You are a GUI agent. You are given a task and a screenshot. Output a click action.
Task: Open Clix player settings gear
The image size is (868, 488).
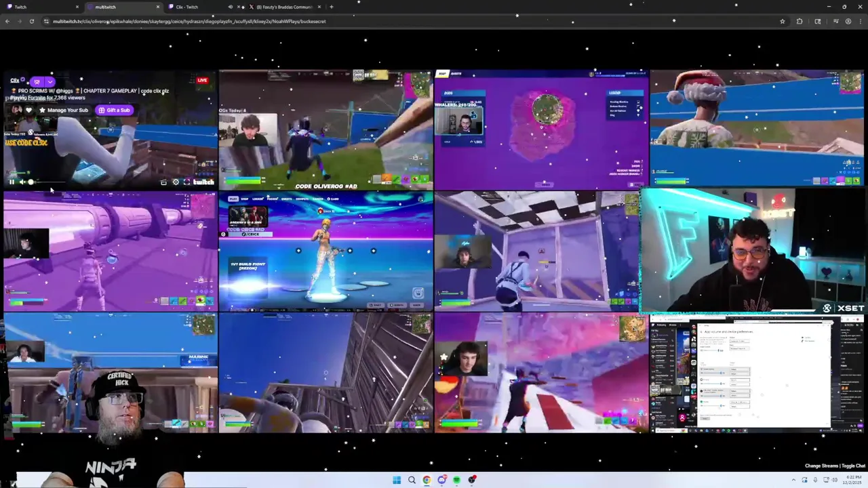pyautogui.click(x=176, y=182)
